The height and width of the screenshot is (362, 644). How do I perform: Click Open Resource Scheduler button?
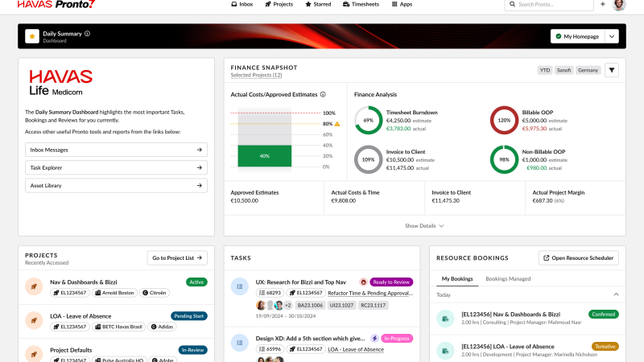tap(578, 257)
